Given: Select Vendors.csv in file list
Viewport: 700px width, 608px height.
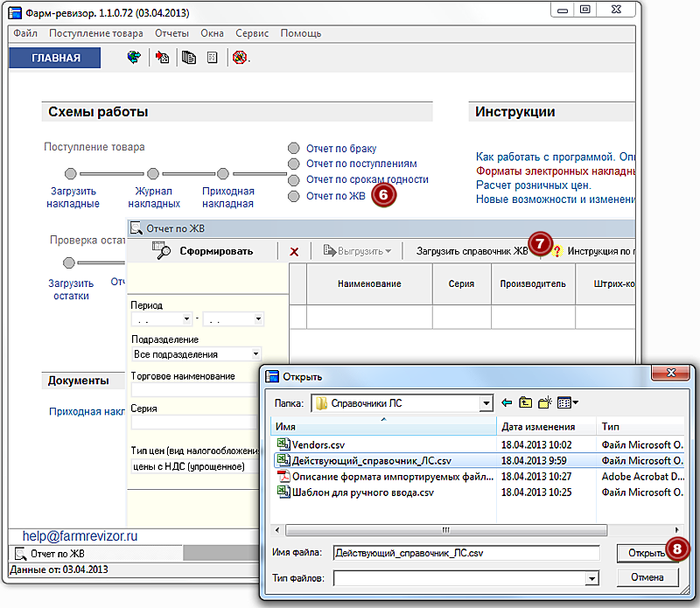Looking at the screenshot, I should tap(318, 444).
